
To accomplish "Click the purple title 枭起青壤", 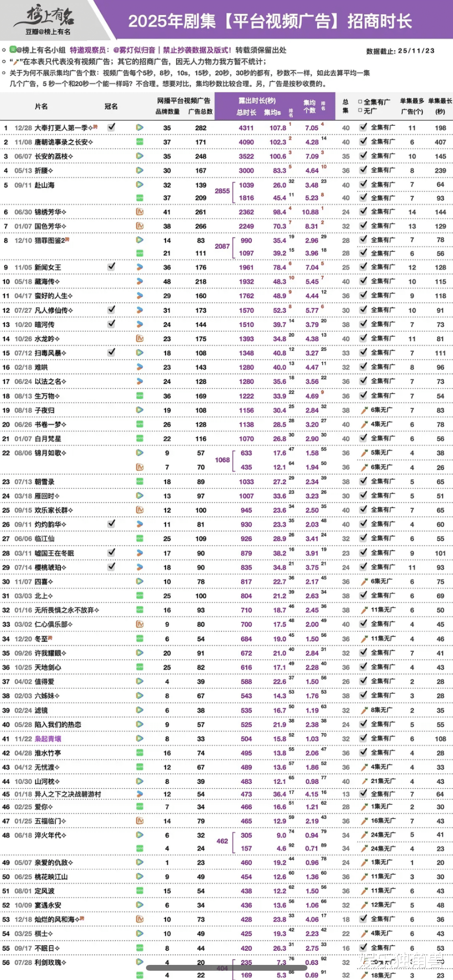I will (x=48, y=738).
